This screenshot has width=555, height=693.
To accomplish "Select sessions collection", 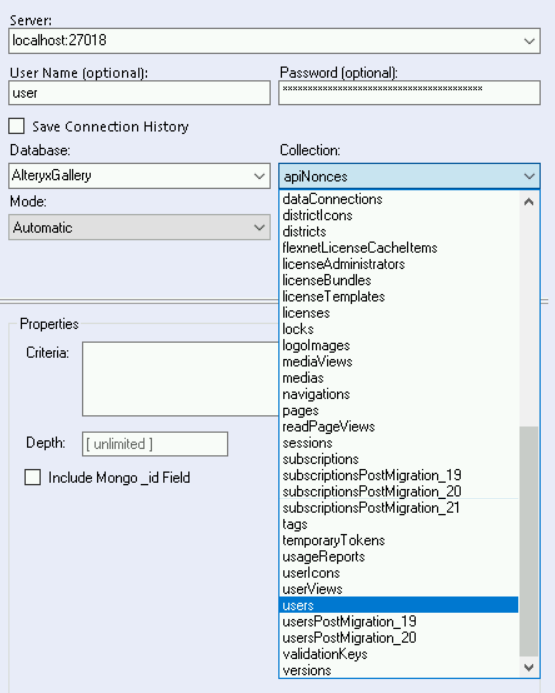I will [x=399, y=443].
